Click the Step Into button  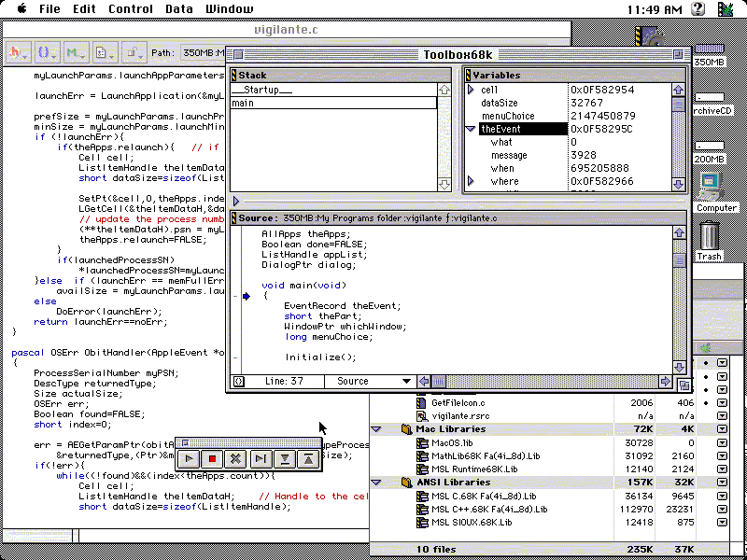pyautogui.click(x=284, y=458)
